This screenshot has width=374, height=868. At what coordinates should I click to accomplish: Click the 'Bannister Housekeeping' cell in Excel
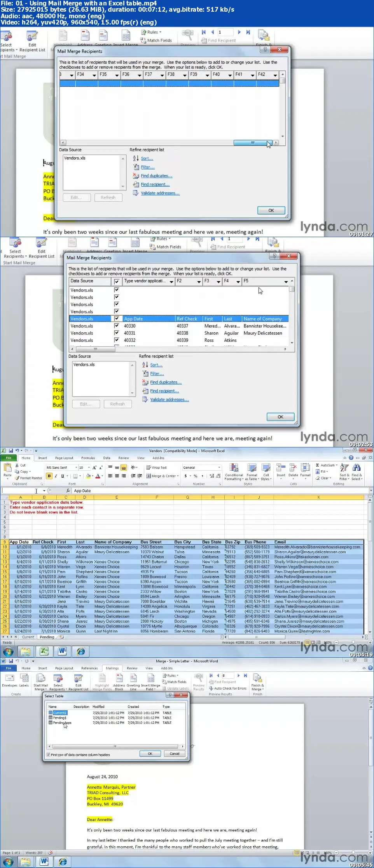pos(116,547)
